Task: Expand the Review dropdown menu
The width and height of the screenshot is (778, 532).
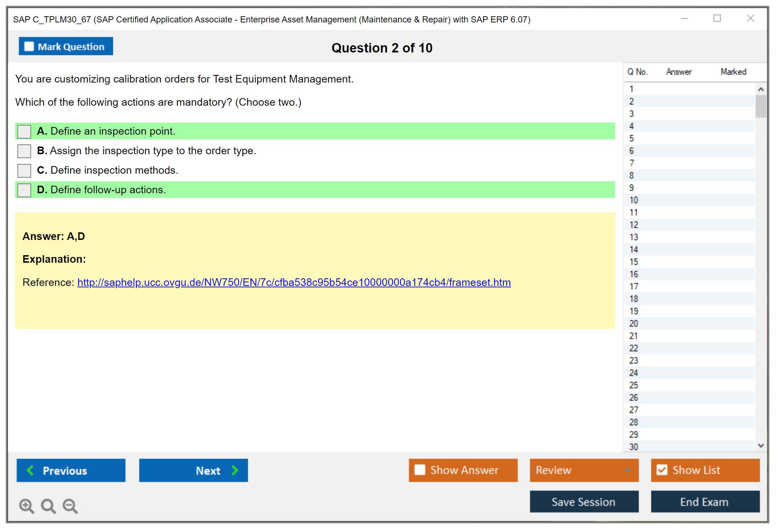Action: (x=628, y=470)
